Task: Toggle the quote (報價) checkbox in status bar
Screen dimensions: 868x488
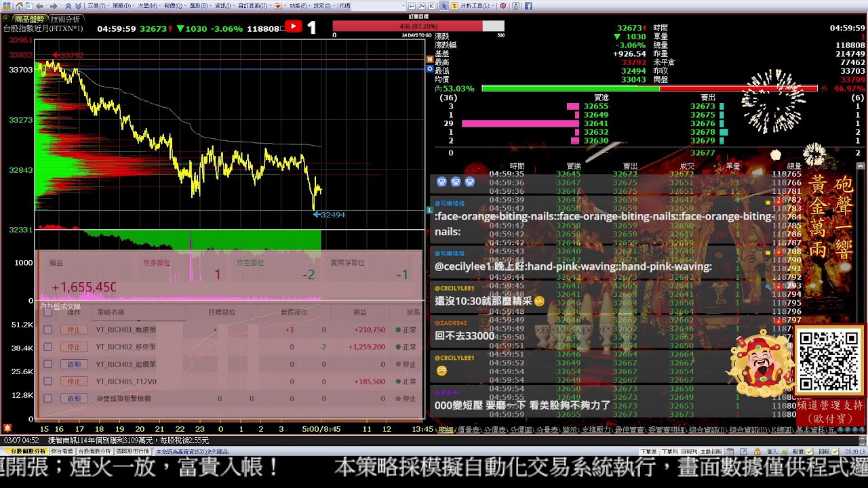Action: (810, 451)
